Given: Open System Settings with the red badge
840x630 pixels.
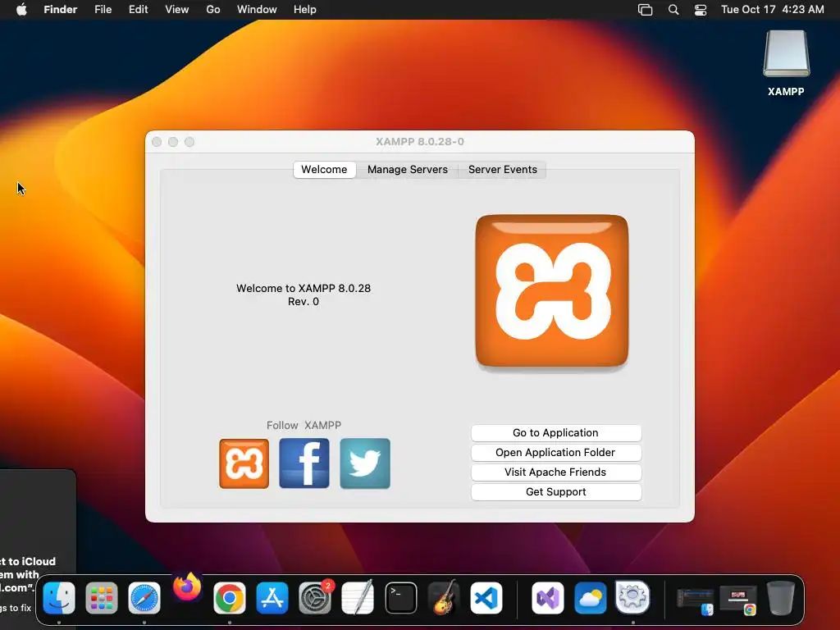Looking at the screenshot, I should 315,598.
